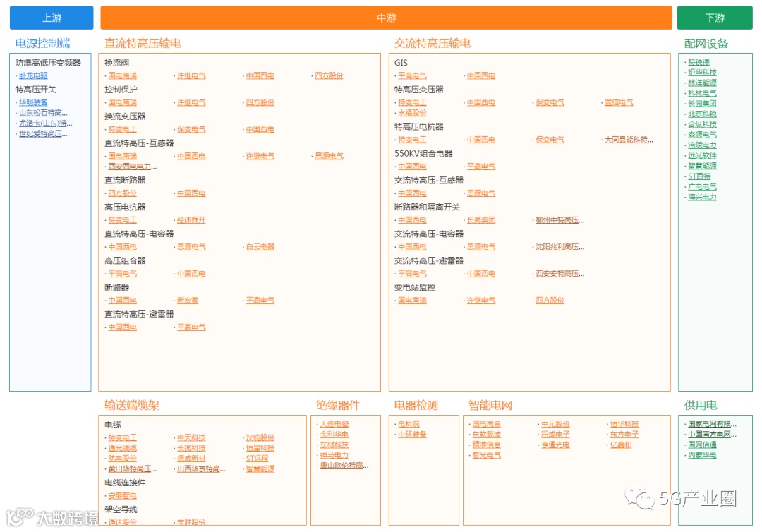Screen dimensions: 762x532
Task: Open the 置信电气 link
Action: coord(619,102)
